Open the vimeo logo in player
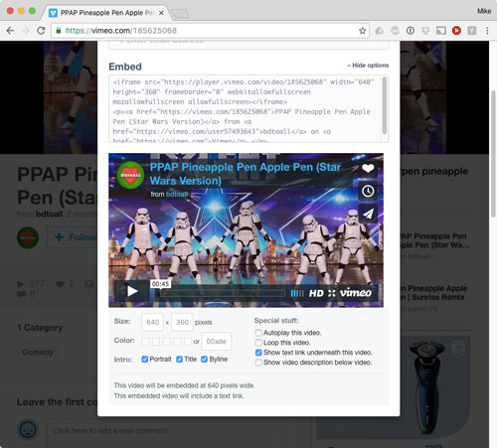The image size is (497, 448). 356,293
